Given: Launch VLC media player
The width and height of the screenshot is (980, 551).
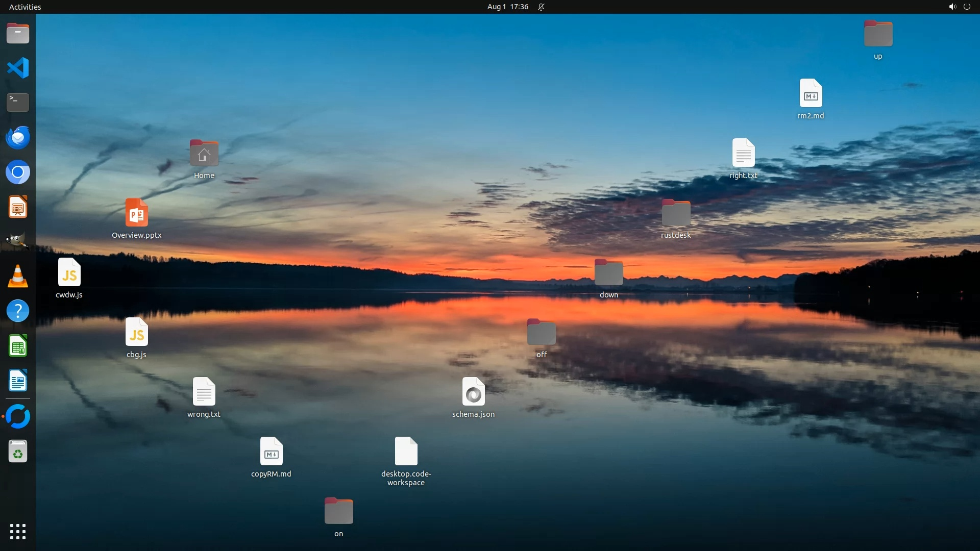Looking at the screenshot, I should 18,276.
